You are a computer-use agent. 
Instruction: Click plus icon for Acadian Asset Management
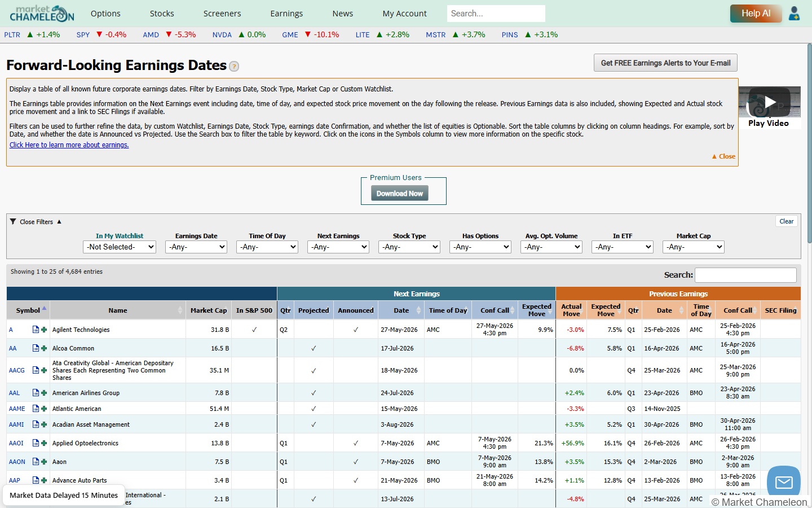[x=44, y=424]
